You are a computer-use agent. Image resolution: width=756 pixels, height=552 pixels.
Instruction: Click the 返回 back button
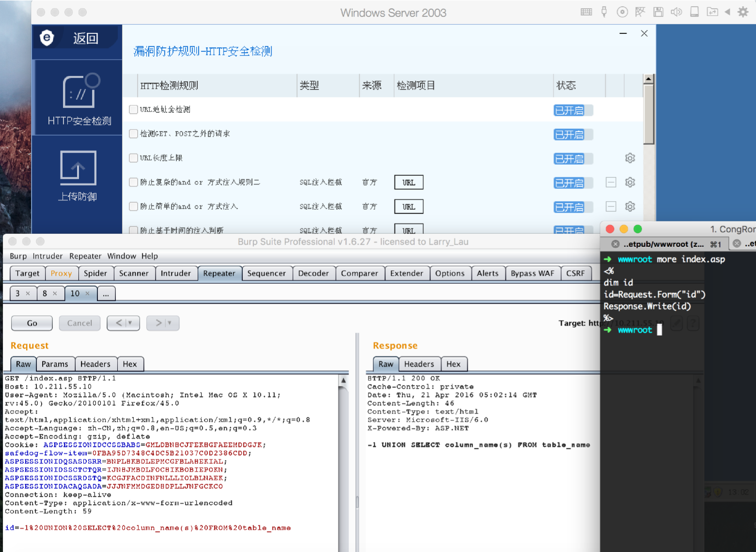(85, 38)
